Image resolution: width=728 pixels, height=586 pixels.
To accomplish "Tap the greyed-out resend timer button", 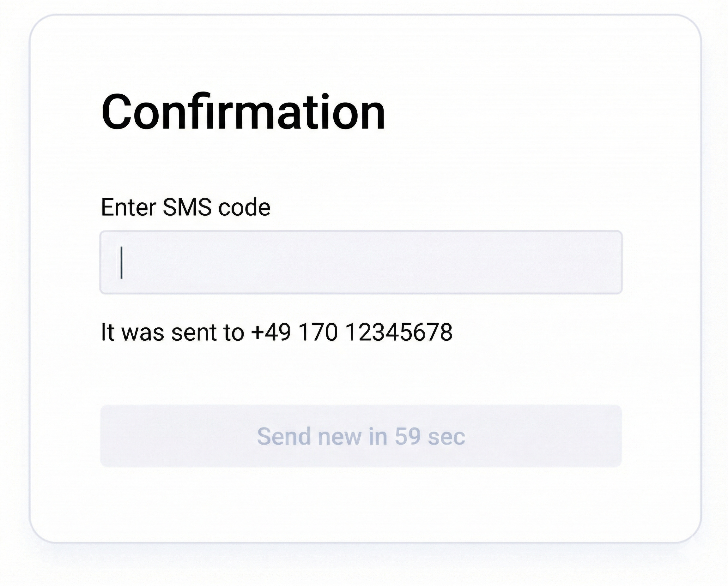I will [361, 435].
